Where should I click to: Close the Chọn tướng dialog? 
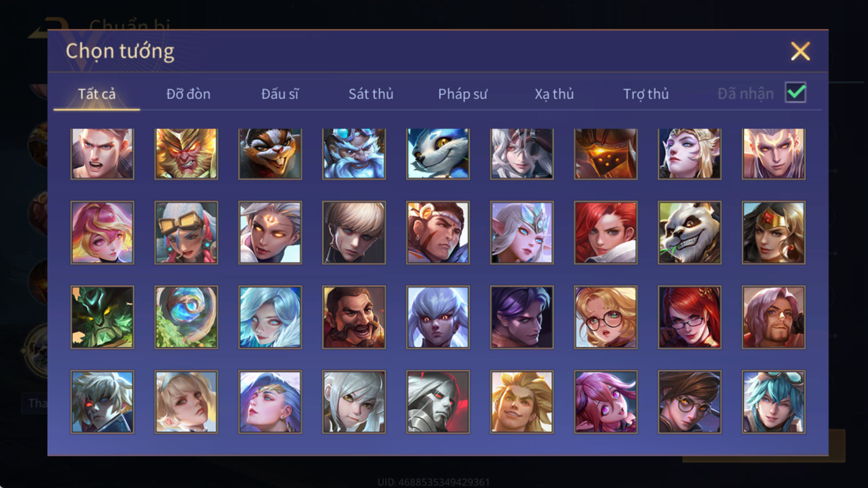(800, 52)
